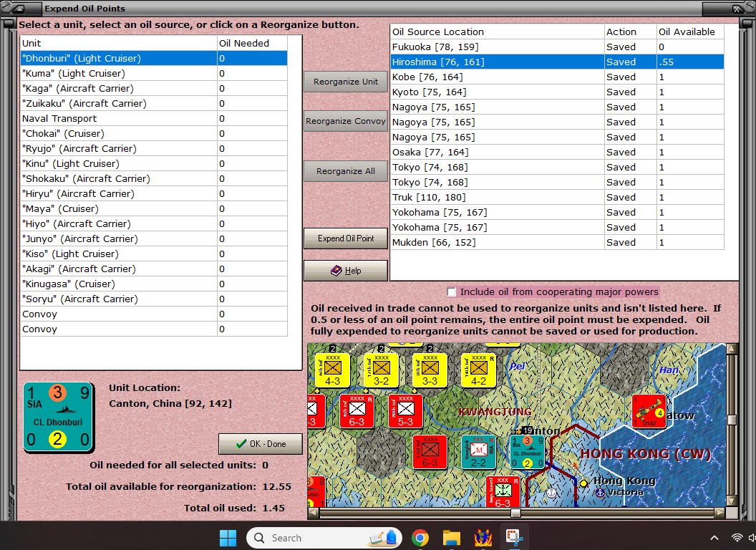This screenshot has width=756, height=550.
Task: Open File Explorer from the taskbar
Action: pos(451,537)
